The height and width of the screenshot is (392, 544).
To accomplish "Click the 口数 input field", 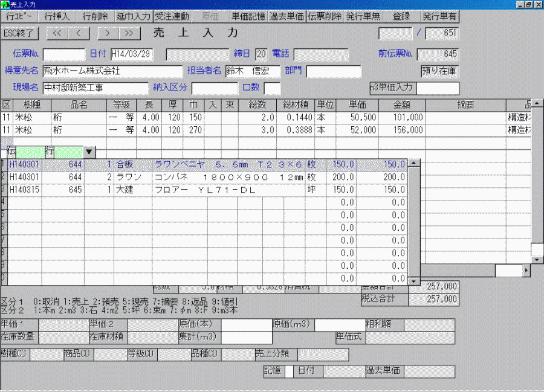I will [x=272, y=88].
